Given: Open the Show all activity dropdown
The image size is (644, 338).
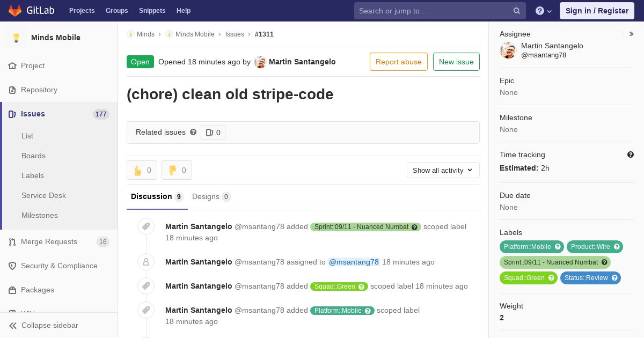Looking at the screenshot, I should (443, 170).
